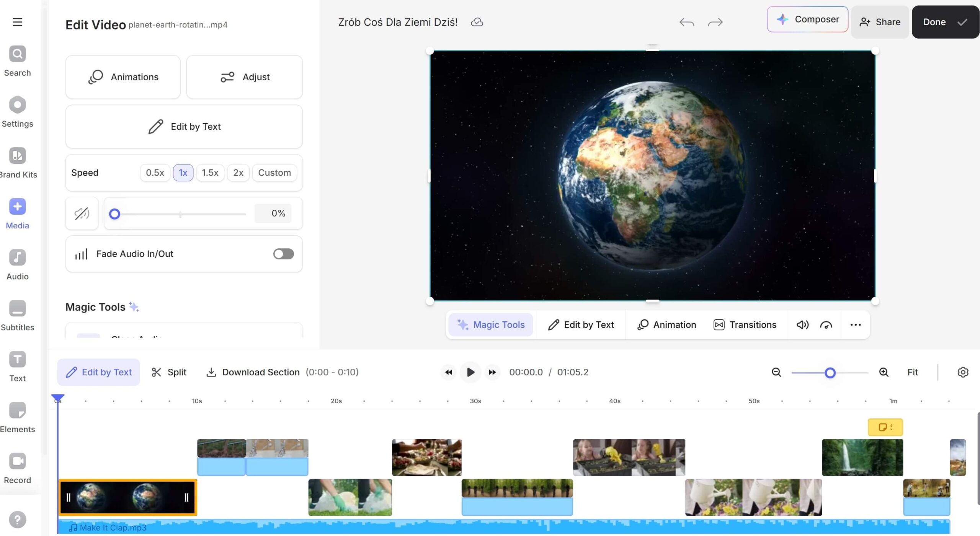The width and height of the screenshot is (980, 536).
Task: Open timeline settings gear icon
Action: 963,372
